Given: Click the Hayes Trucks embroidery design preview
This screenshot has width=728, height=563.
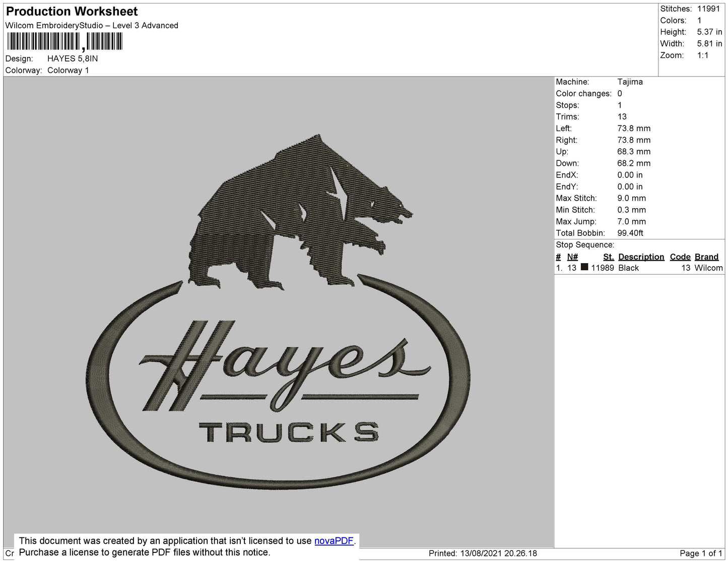Looking at the screenshot, I should click(x=279, y=312).
